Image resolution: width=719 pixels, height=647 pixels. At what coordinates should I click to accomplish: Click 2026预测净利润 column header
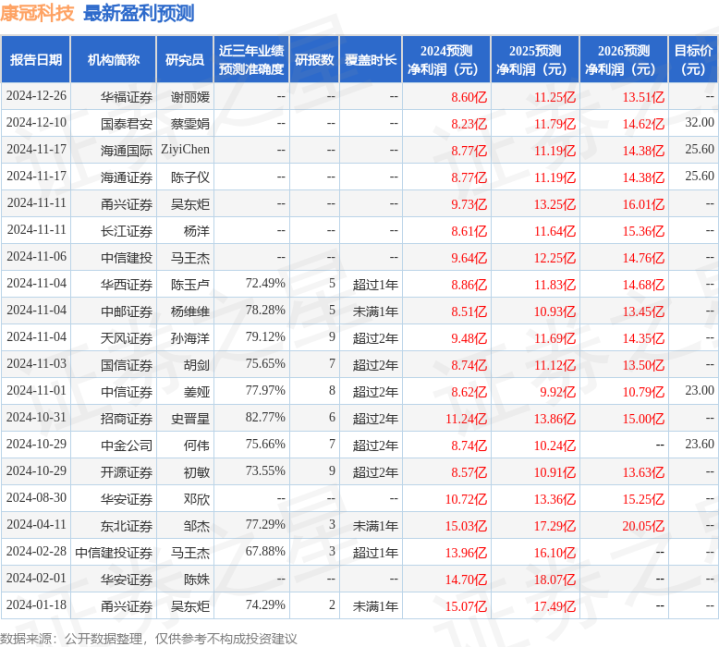[x=624, y=60]
